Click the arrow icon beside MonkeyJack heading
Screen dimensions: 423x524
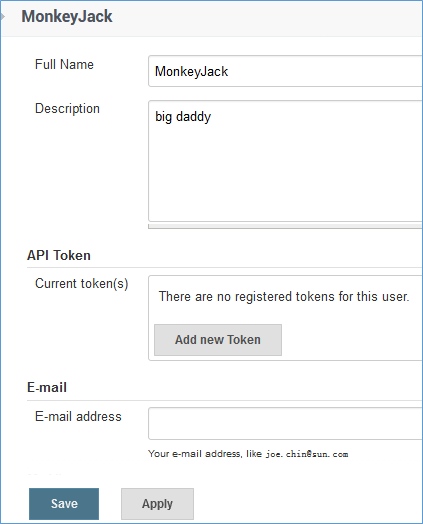click(3, 16)
